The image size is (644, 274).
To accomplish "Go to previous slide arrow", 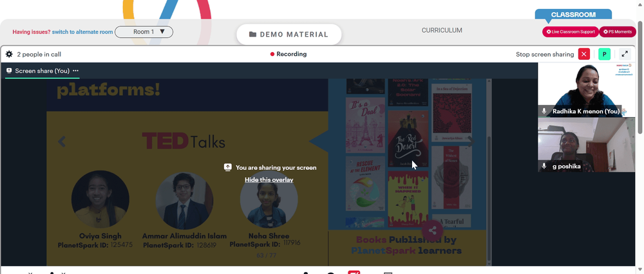I will [x=62, y=142].
